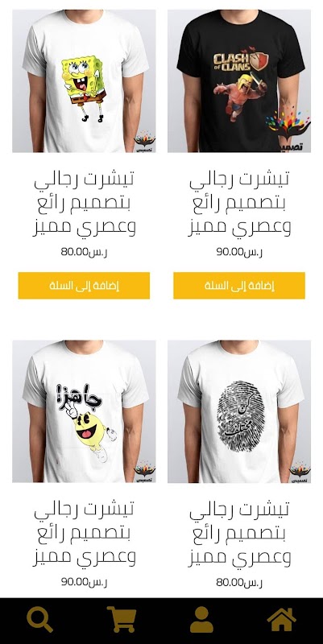Go to the home icon

click(x=282, y=619)
